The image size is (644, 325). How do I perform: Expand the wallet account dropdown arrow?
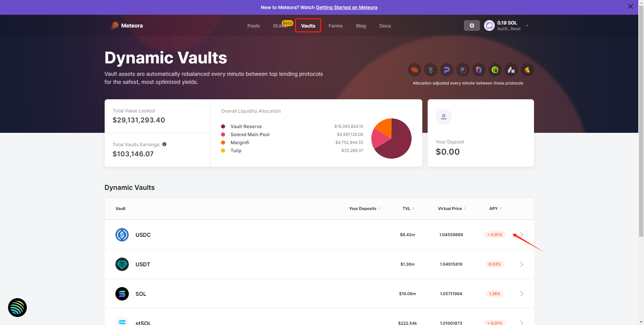tap(527, 25)
